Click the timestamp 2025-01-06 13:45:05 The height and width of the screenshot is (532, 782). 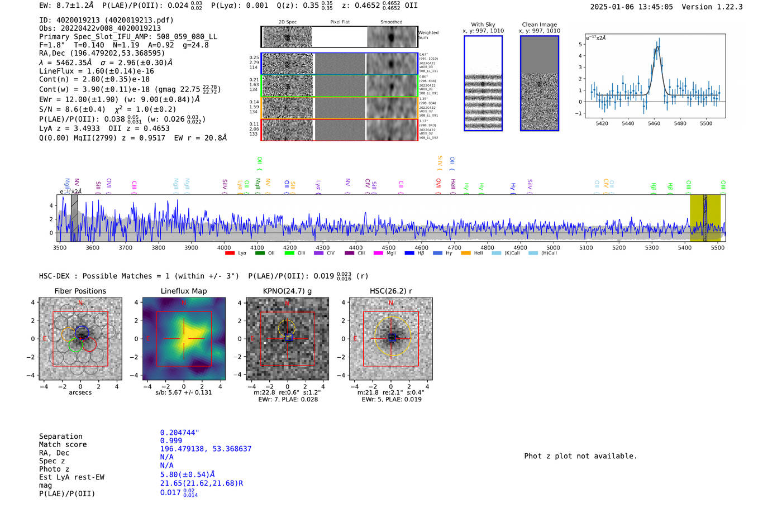click(x=632, y=7)
